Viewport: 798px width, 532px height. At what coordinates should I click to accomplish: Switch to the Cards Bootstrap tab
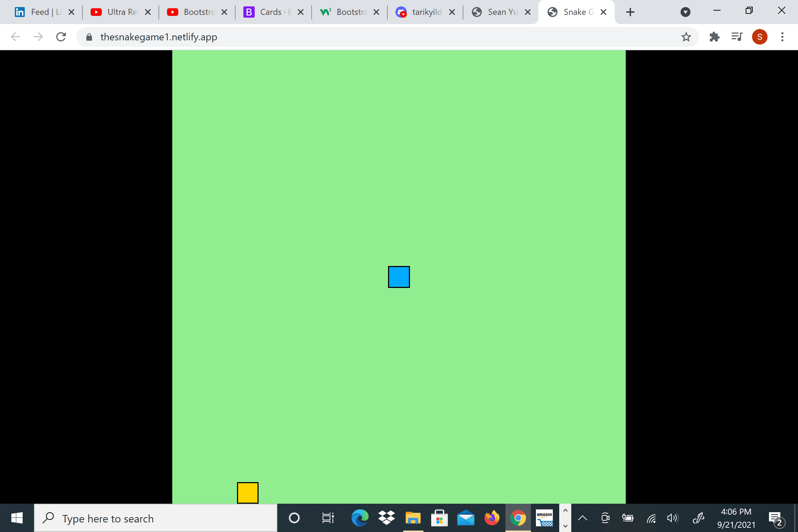[271, 12]
